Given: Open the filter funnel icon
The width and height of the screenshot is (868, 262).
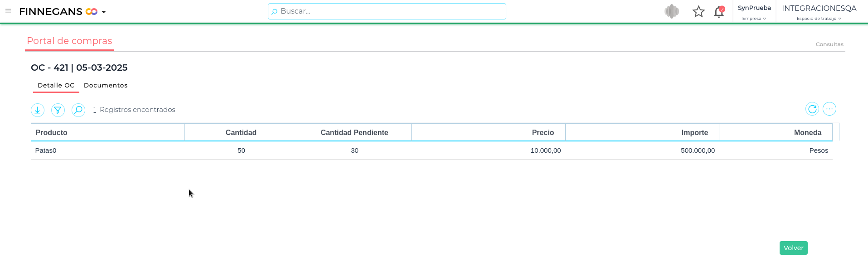Looking at the screenshot, I should point(58,110).
